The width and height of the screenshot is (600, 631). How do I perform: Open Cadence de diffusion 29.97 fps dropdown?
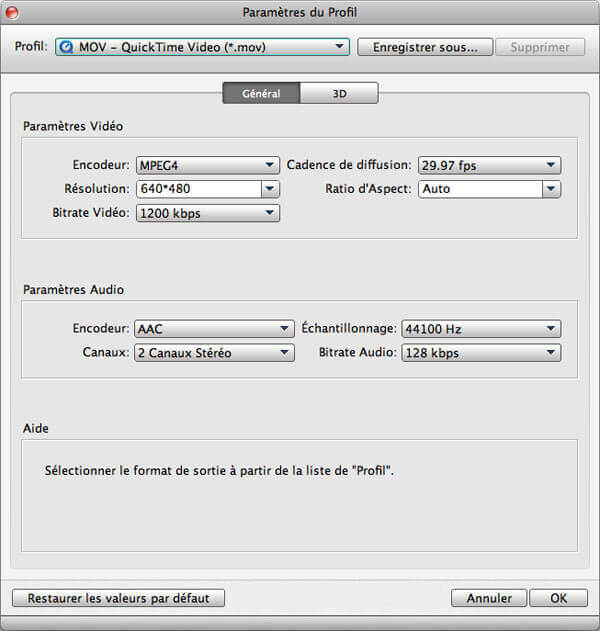point(489,165)
